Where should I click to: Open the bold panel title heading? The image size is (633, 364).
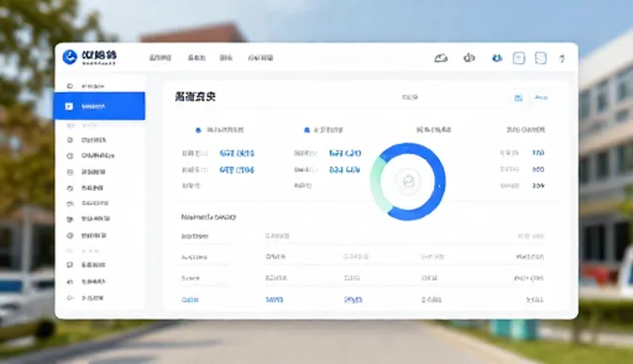[196, 97]
